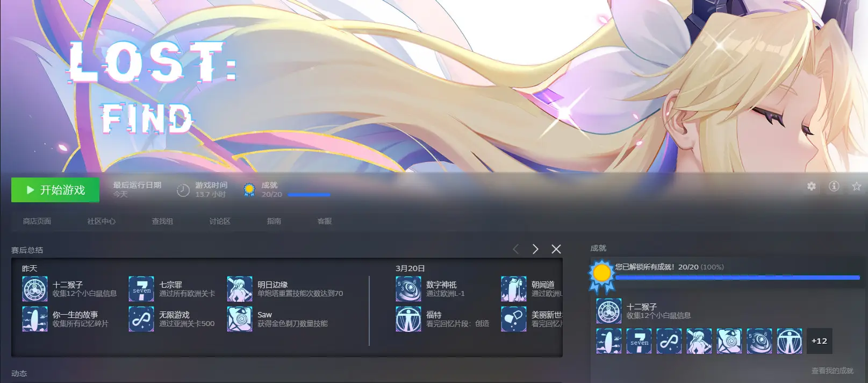Open the 查看我的成就 link
The width and height of the screenshot is (868, 383).
tap(833, 371)
